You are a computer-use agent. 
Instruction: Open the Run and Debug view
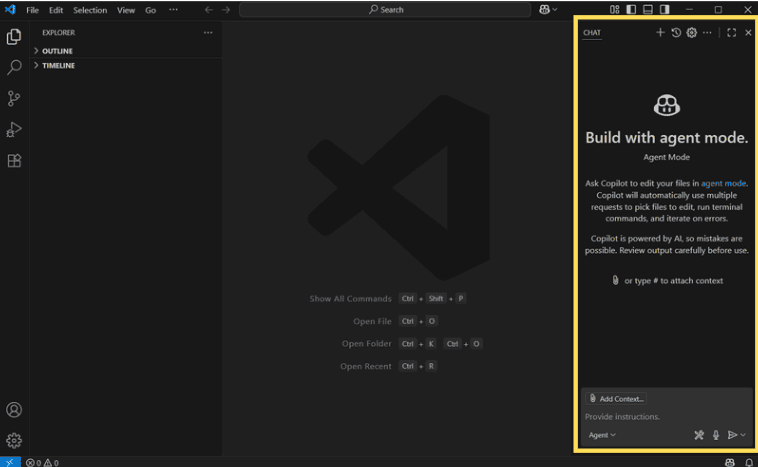click(14, 130)
